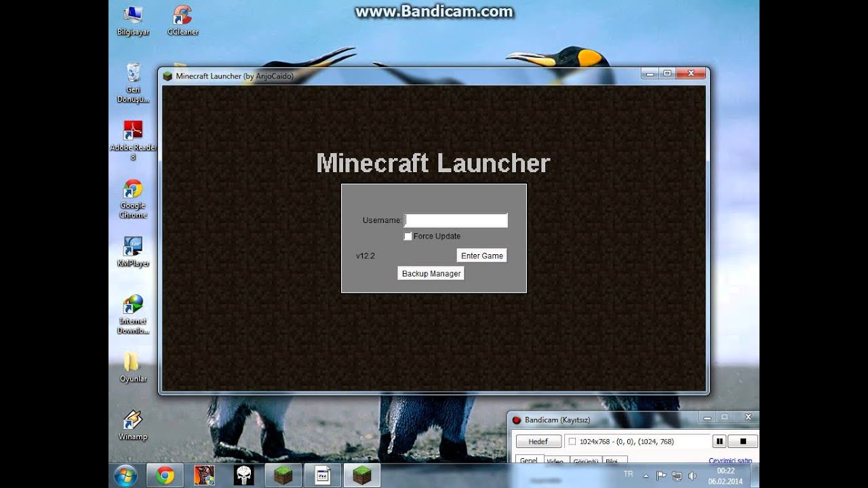The image size is (868, 488).
Task: Click the network tray icon
Action: (x=677, y=476)
